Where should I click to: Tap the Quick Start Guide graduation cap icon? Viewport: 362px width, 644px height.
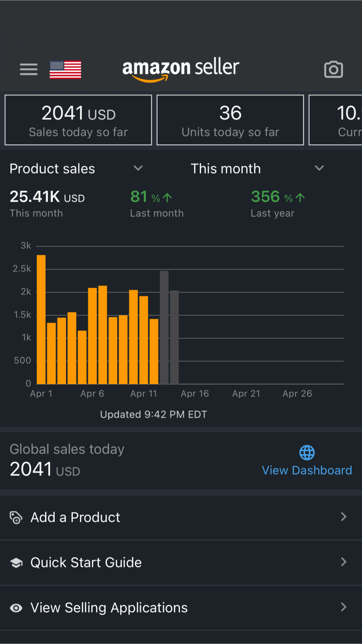point(16,563)
